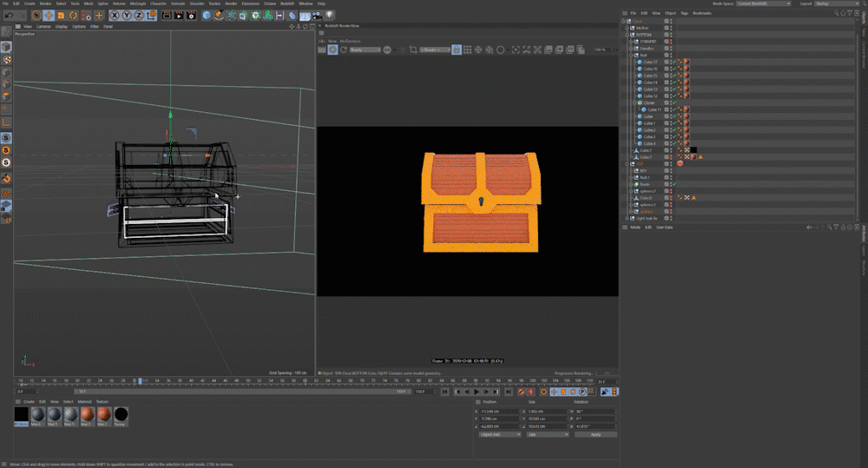Image resolution: width=868 pixels, height=468 pixels.
Task: Click the Apply button in Coordinates panel
Action: [x=595, y=434]
